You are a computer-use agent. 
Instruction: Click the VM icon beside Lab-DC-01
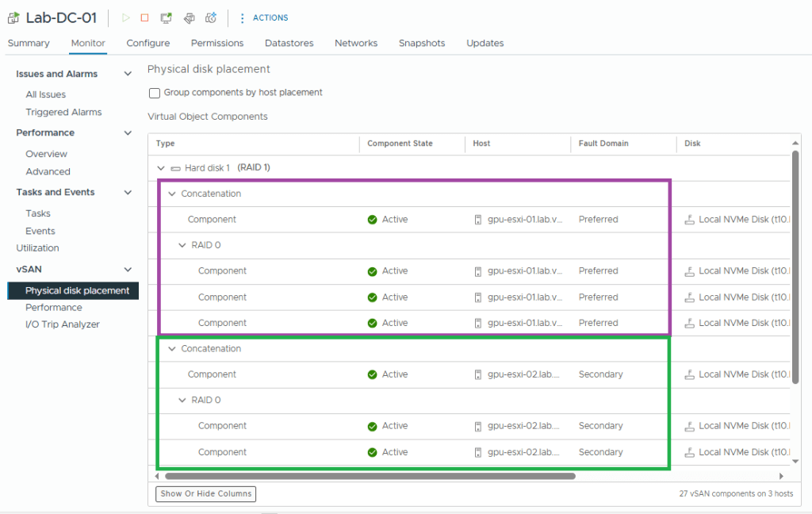point(13,17)
